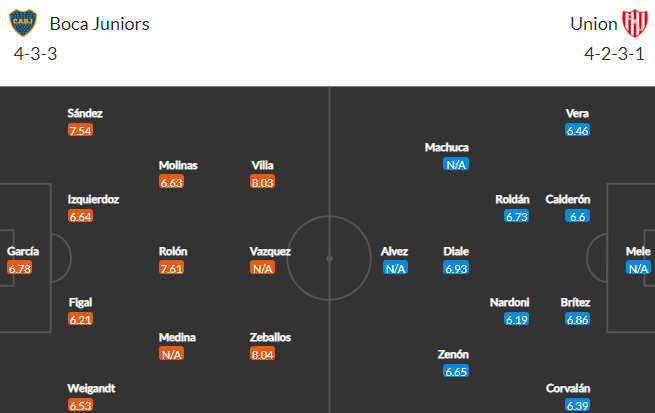Select Villa's 8.03 rating badge
655x413 pixels.
pyautogui.click(x=262, y=182)
